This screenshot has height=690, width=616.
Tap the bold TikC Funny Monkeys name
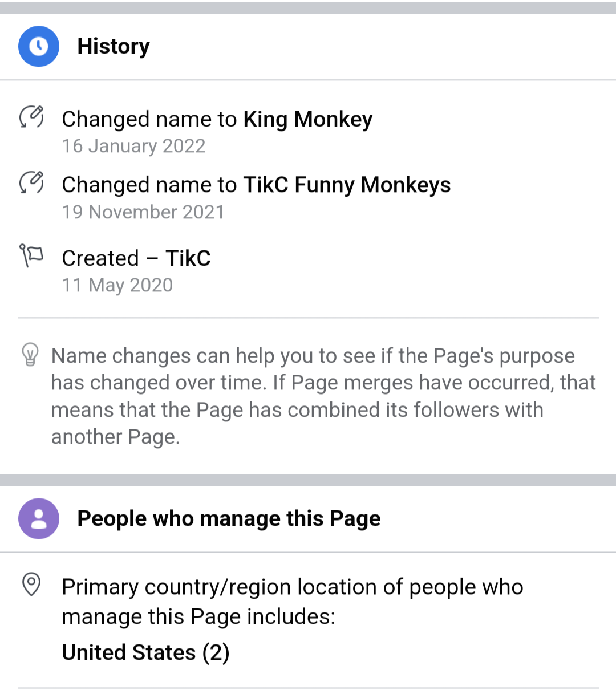pos(347,185)
